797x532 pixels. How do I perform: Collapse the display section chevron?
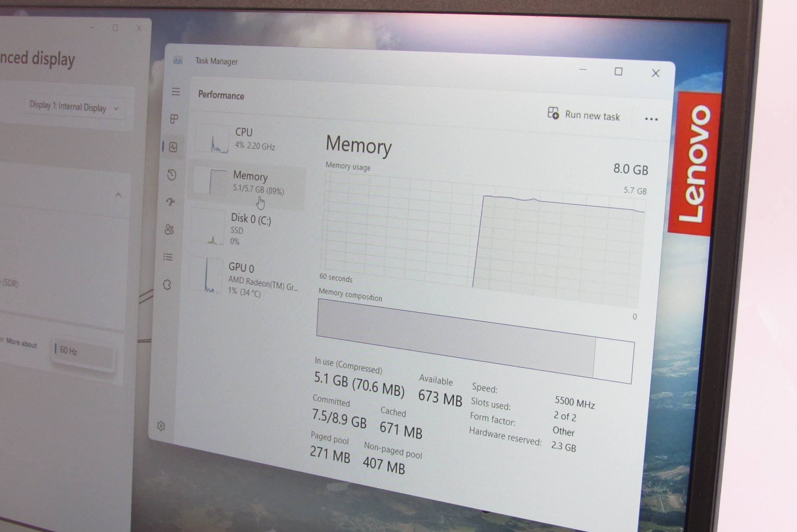tap(118, 194)
